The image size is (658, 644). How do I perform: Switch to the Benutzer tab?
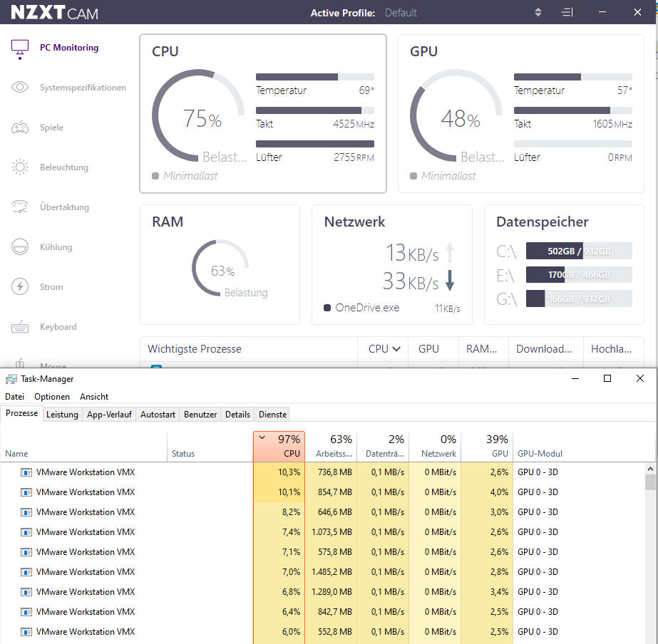click(x=200, y=414)
